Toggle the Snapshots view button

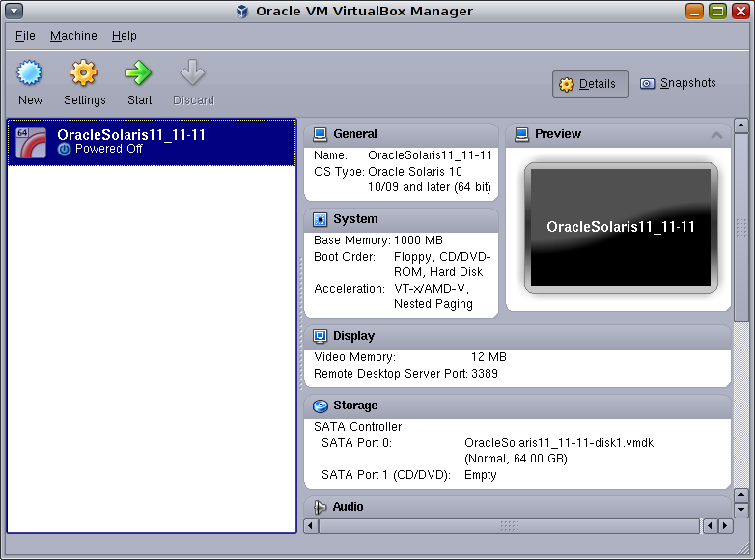678,84
